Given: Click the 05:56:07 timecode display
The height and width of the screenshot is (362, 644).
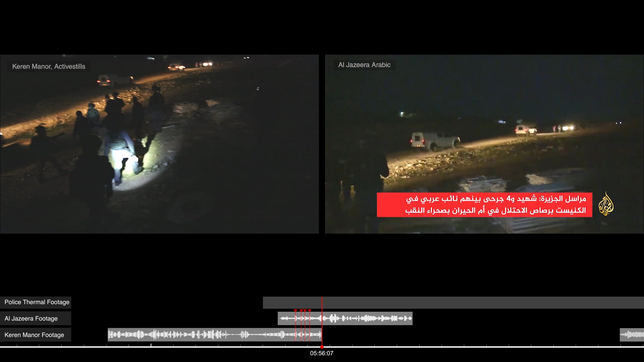Looking at the screenshot, I should coord(322,353).
